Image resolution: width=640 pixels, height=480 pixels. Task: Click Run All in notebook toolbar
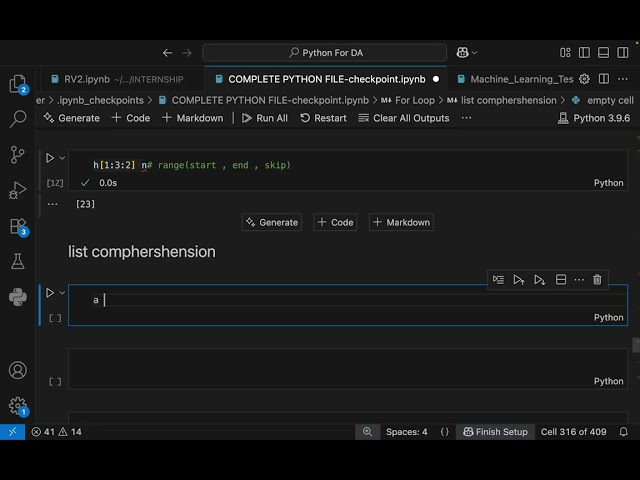pyautogui.click(x=264, y=118)
